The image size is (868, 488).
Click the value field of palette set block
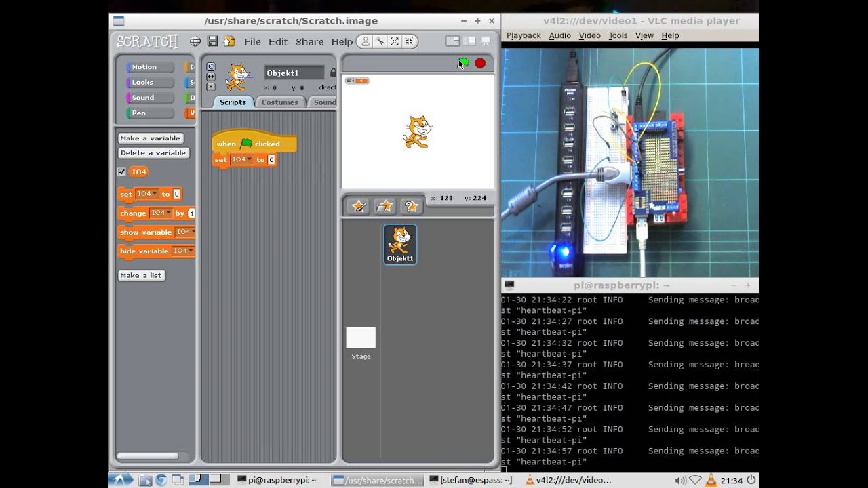(176, 194)
